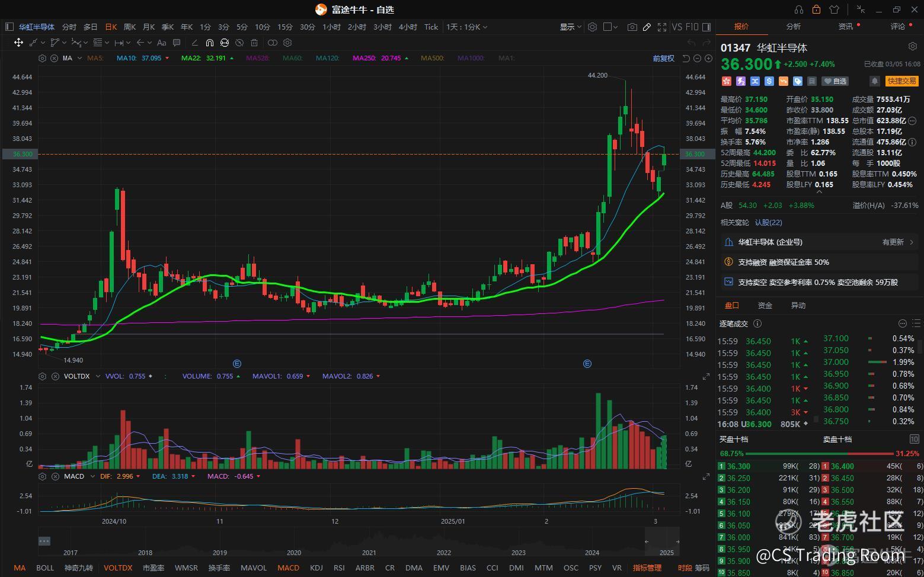Toggle continuous drawing mode icon

[225, 43]
